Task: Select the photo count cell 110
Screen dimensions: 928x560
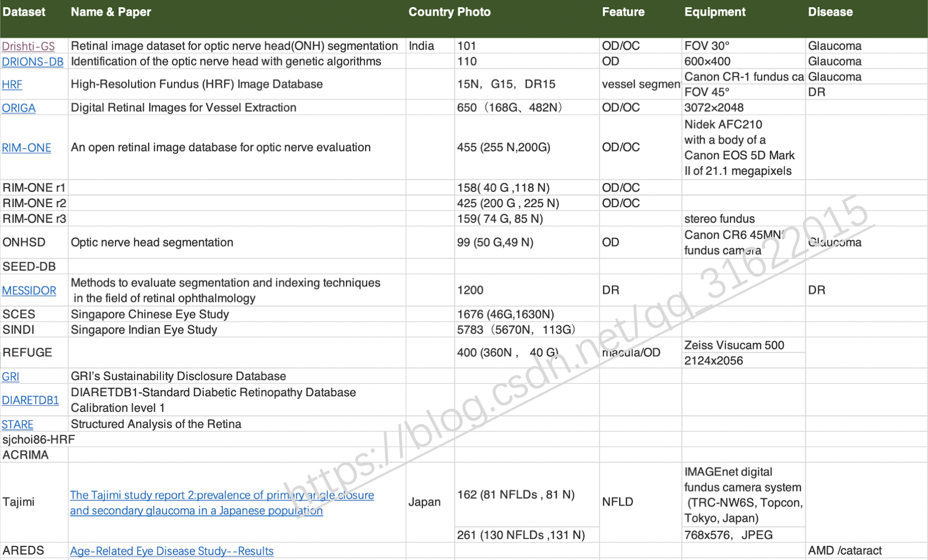Action: coord(527,61)
